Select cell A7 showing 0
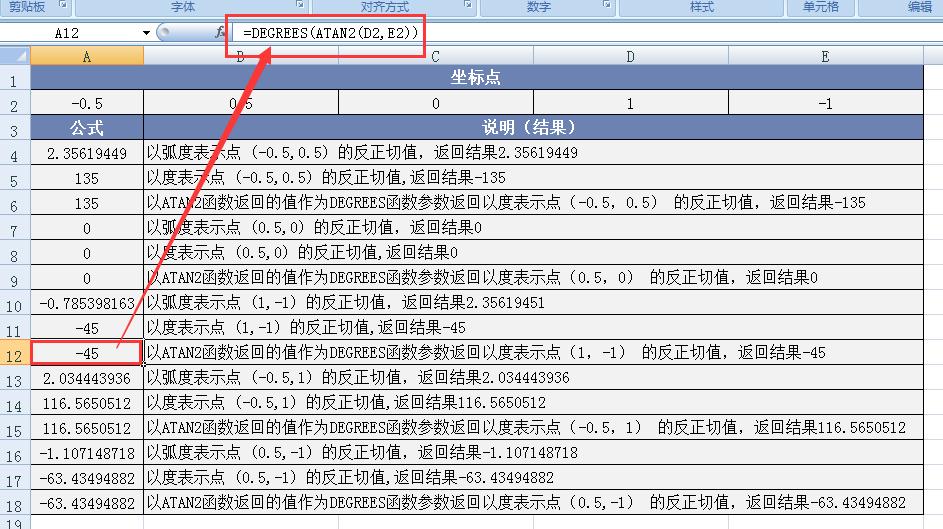Screen dimensions: 943x529 click(x=87, y=228)
